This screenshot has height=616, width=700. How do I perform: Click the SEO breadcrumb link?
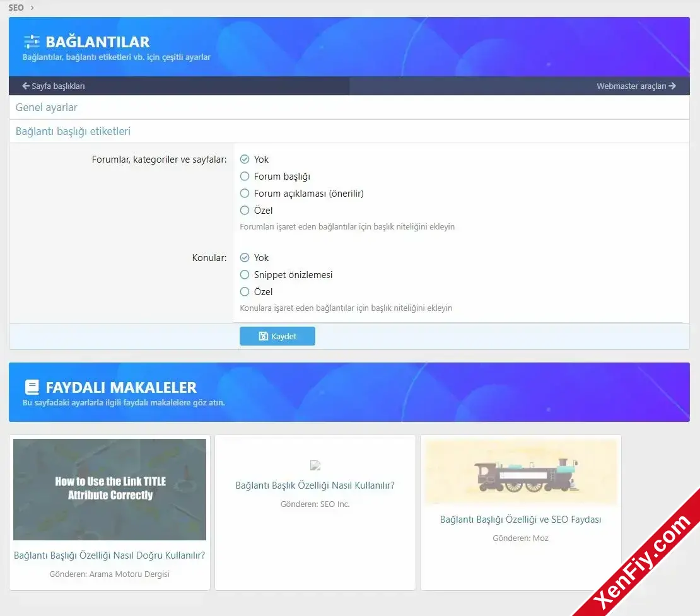16,8
